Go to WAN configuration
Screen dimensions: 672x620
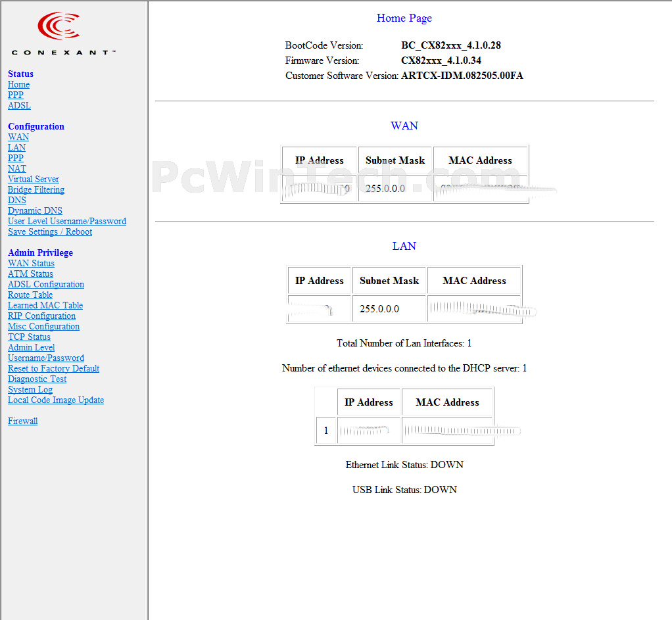18,137
